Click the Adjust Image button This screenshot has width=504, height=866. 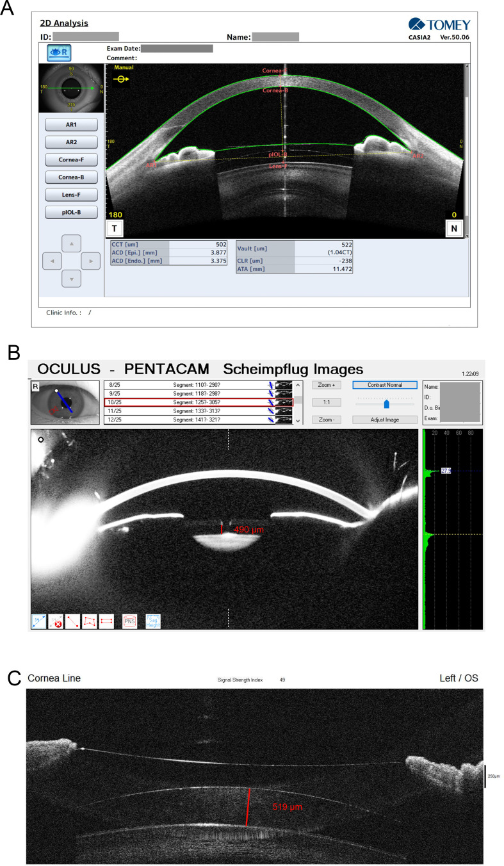pos(385,420)
